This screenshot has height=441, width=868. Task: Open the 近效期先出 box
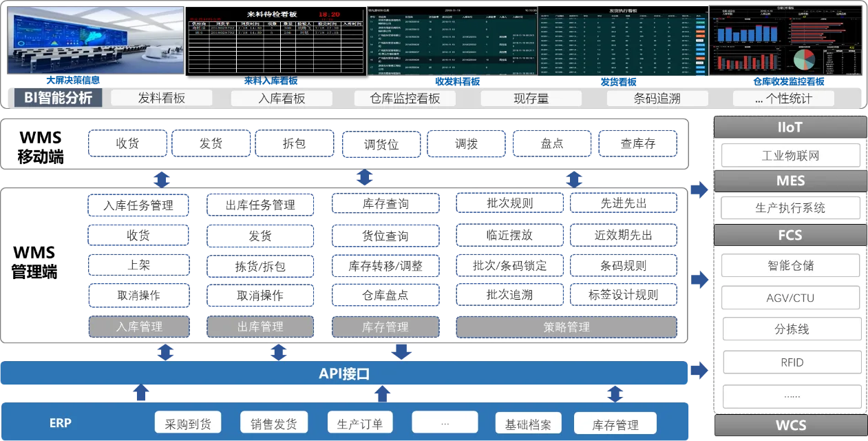click(624, 235)
